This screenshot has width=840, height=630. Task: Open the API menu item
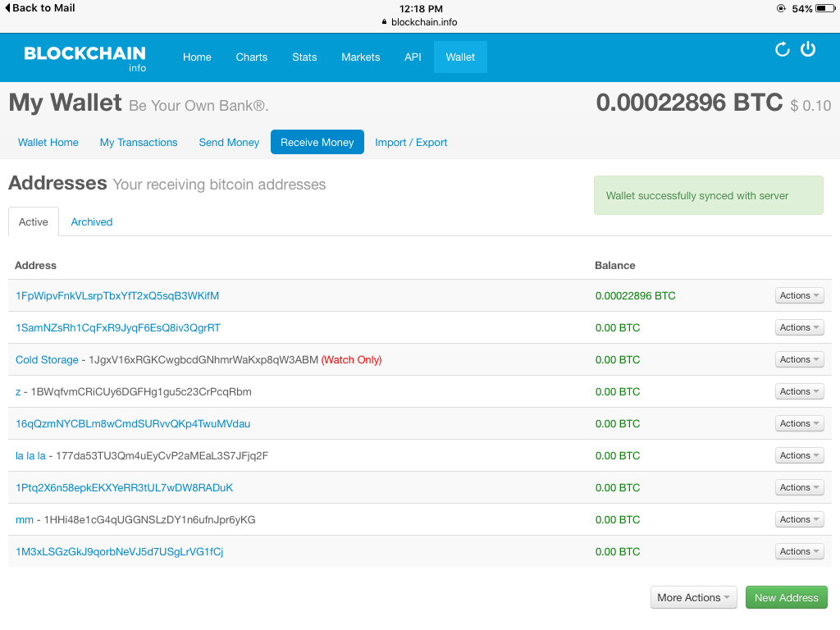pos(413,57)
